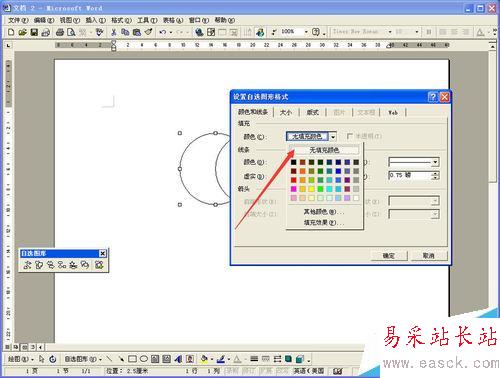Image resolution: width=500 pixels, height=378 pixels.
Task: Click the Free Rotate icon
Action: coord(53,359)
